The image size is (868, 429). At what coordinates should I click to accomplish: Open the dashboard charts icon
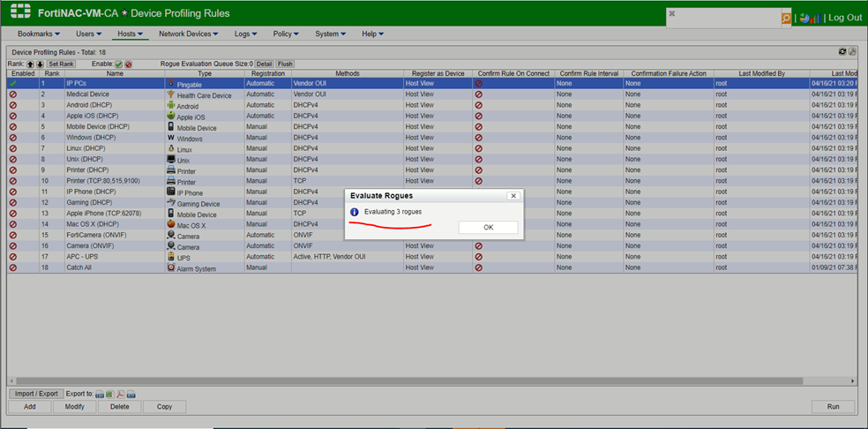coord(809,18)
